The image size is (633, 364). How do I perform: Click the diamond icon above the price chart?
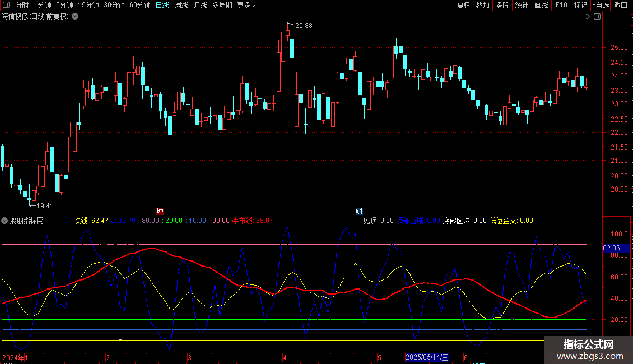click(587, 17)
